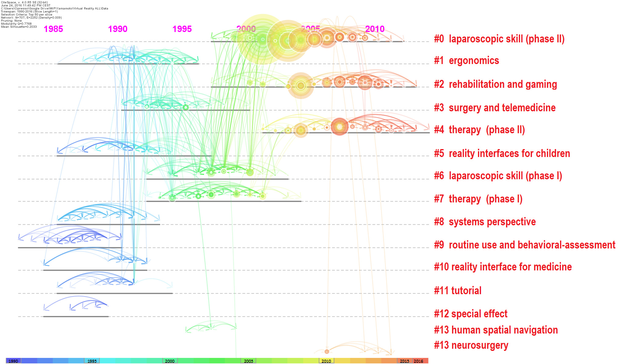Viewport: 618px width, 364px height.
Task: Click the large red node on therapy (phase II) timeline
Action: pyautogui.click(x=340, y=127)
